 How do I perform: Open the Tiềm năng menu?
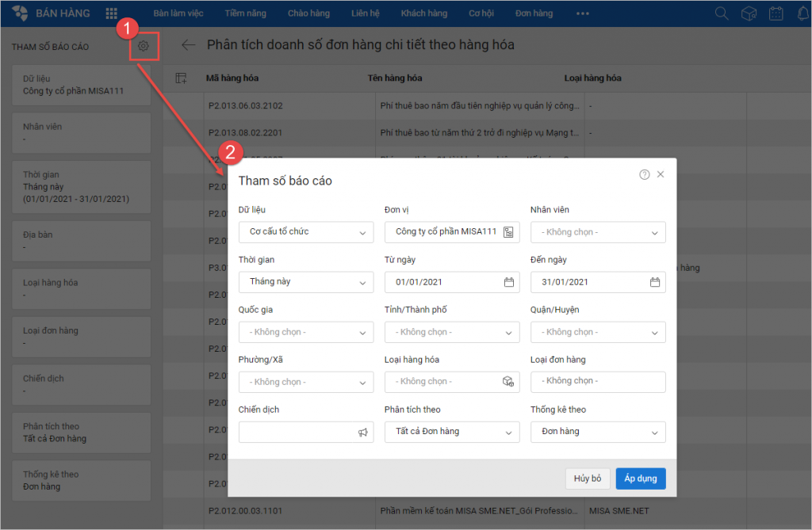point(246,13)
